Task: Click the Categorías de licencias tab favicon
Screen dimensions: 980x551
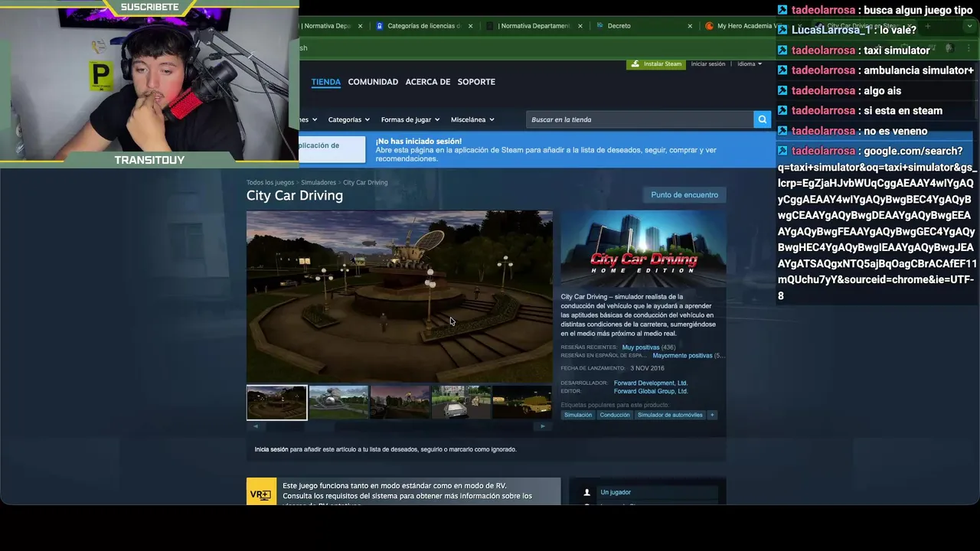Action: 379,26
